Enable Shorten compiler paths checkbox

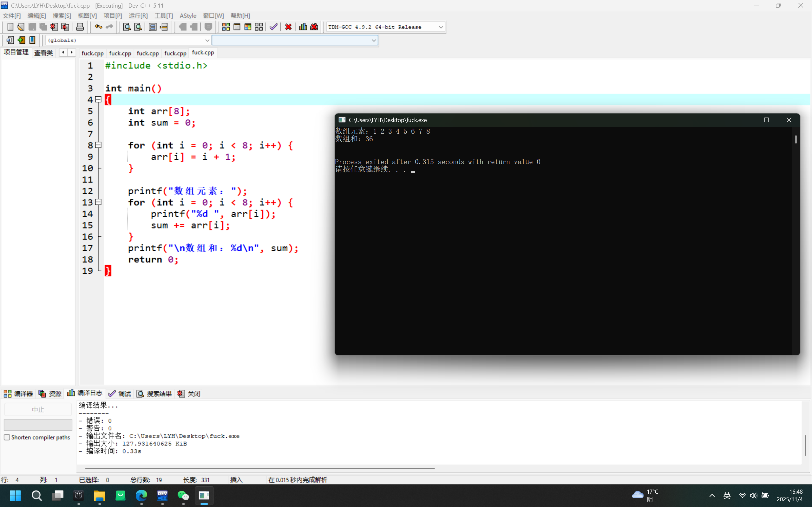(7, 437)
